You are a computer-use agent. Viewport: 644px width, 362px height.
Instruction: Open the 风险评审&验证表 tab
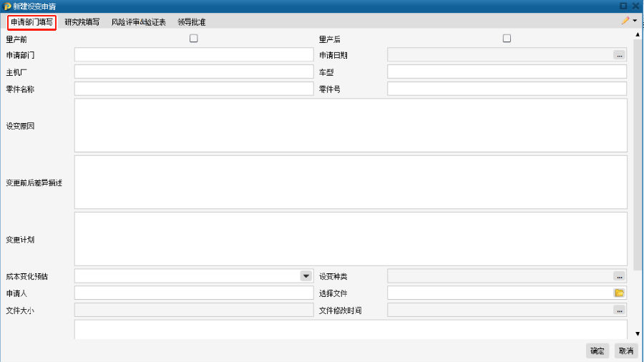[138, 22]
